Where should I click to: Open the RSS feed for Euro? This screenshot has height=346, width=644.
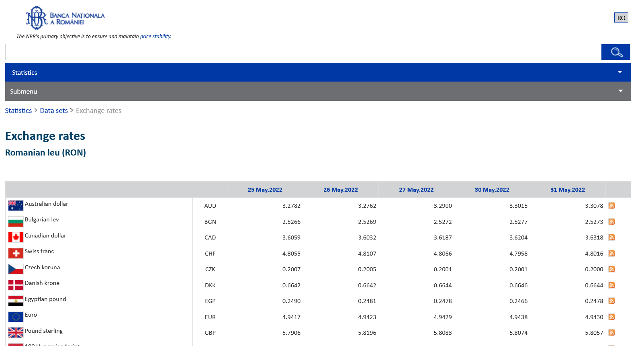[x=611, y=317]
